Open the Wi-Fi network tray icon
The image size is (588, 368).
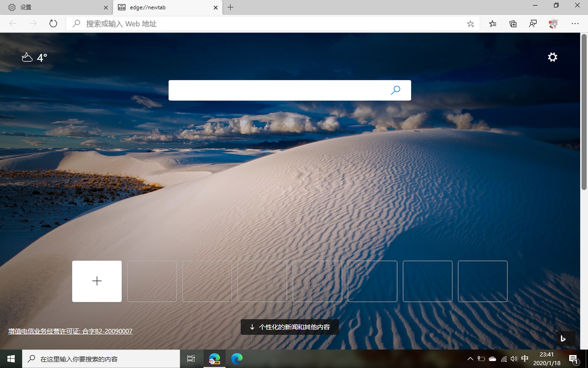pyautogui.click(x=504, y=359)
